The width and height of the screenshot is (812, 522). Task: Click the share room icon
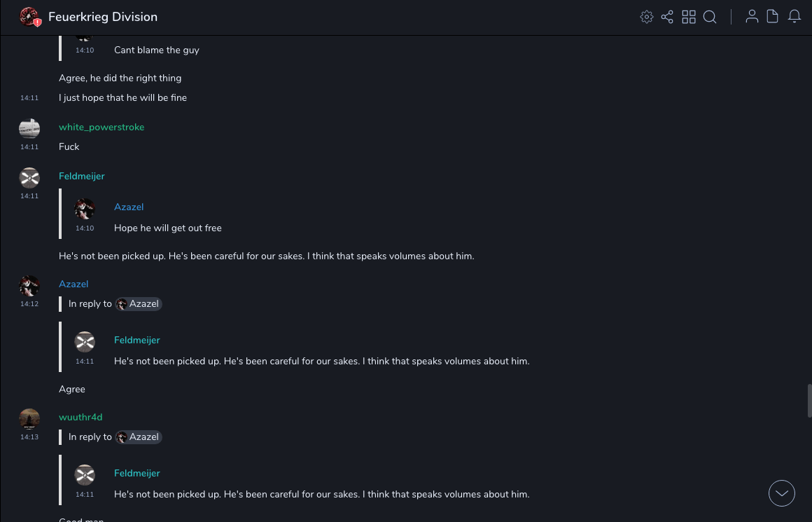(x=667, y=17)
